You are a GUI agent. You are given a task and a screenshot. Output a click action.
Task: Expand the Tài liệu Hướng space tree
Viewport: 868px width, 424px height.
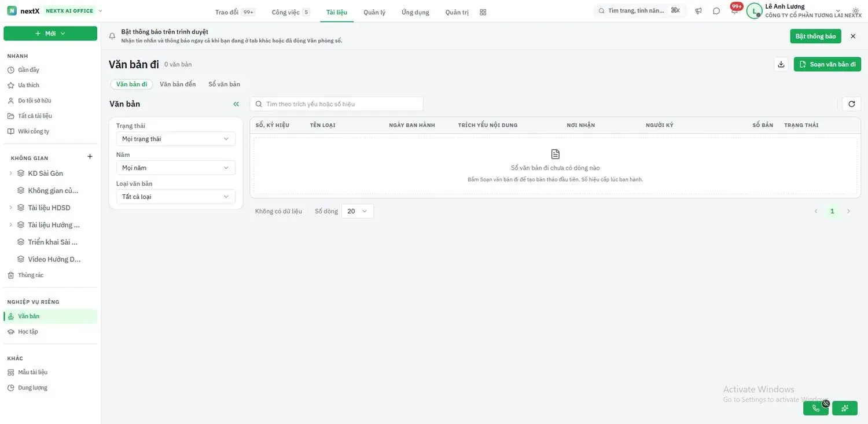[10, 225]
